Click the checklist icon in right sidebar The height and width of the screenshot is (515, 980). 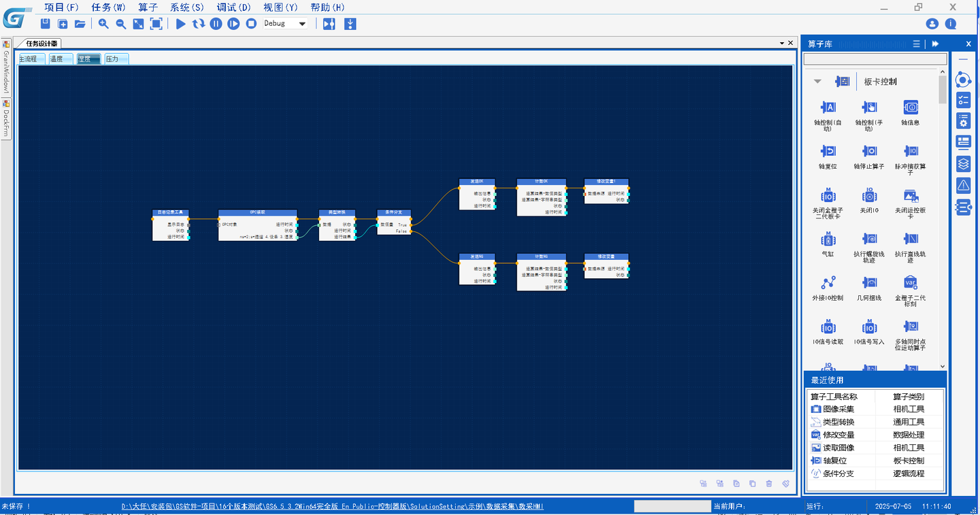[x=963, y=100]
